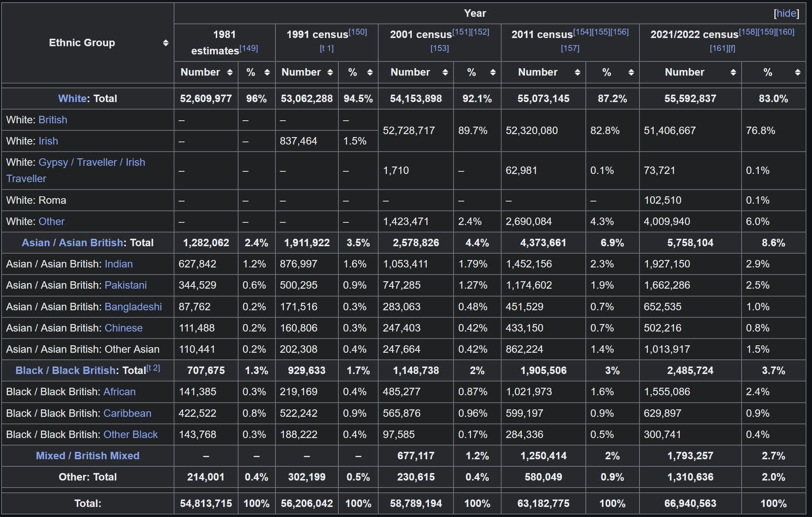Follow the Bangladeshi link
This screenshot has height=517, width=812.
pyautogui.click(x=133, y=307)
